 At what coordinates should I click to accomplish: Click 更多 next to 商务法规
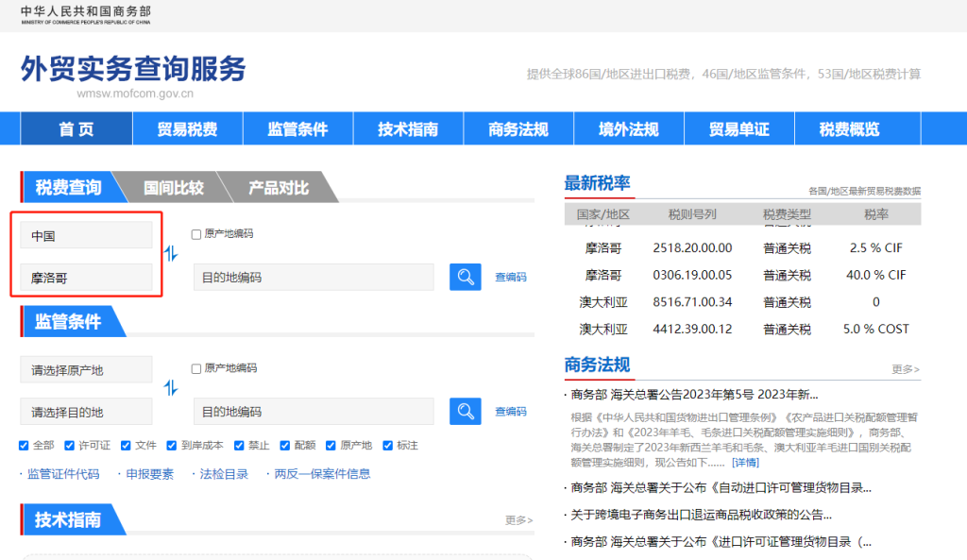pyautogui.click(x=906, y=369)
